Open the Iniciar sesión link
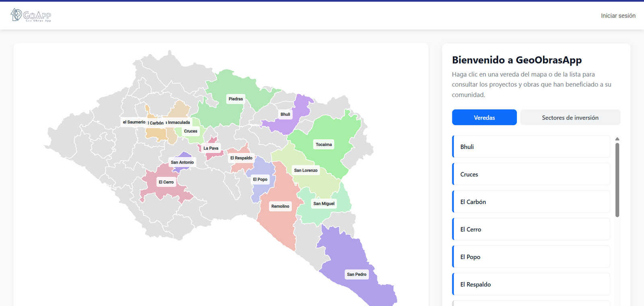644x306 pixels. [618, 16]
